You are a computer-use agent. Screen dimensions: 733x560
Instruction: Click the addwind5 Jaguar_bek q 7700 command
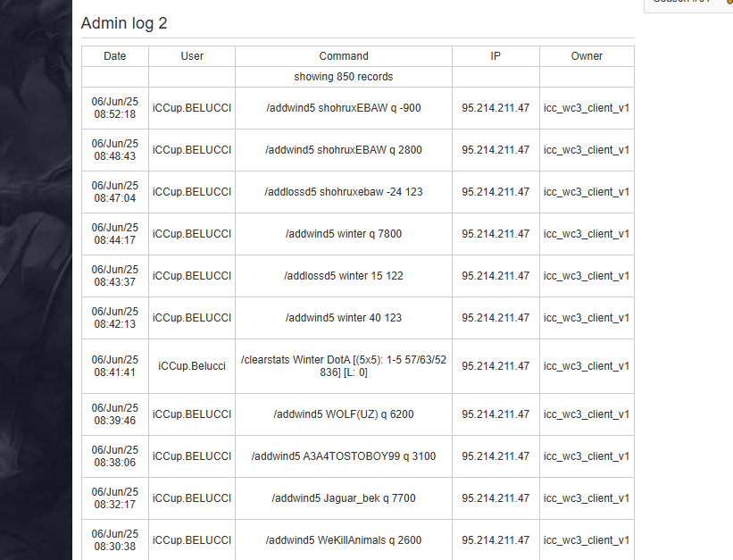[x=344, y=498]
